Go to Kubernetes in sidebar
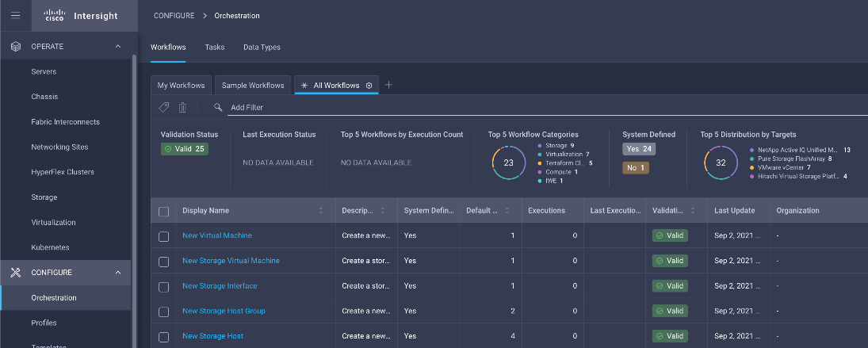This screenshot has height=348, width=868. click(51, 247)
